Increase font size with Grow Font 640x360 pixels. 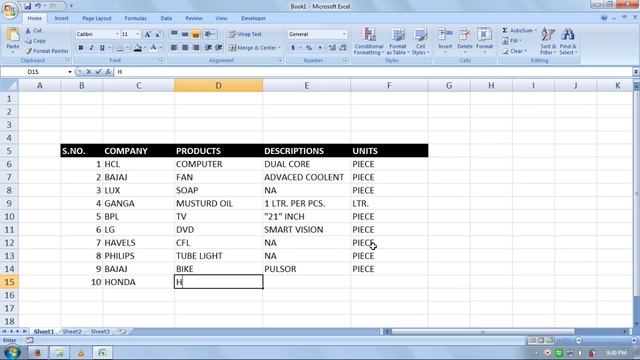click(147, 34)
